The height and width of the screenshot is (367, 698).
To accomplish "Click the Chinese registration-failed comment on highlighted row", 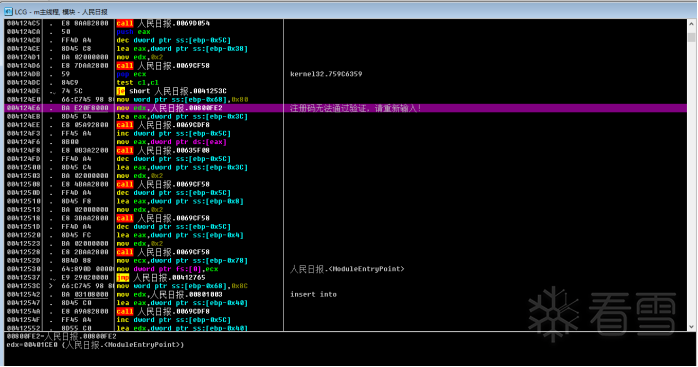I will (355, 108).
